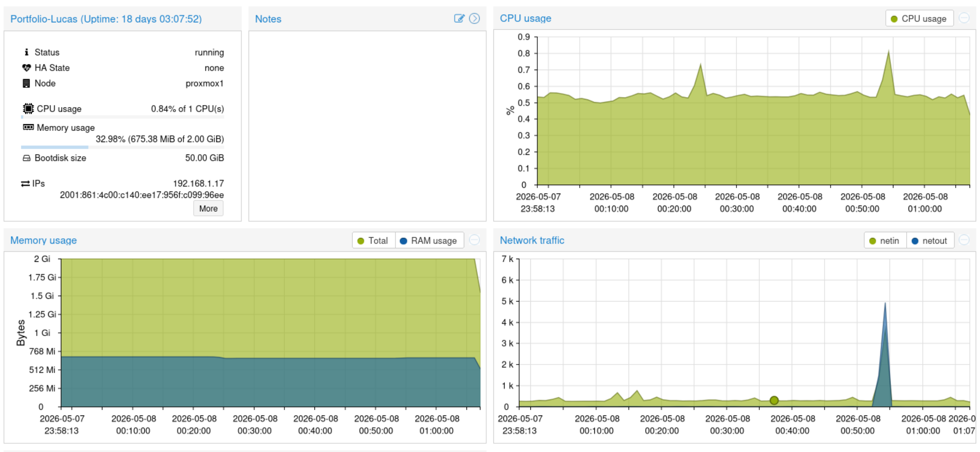The image size is (980, 452).
Task: Click the HA State 'none' value
Action: (x=214, y=68)
